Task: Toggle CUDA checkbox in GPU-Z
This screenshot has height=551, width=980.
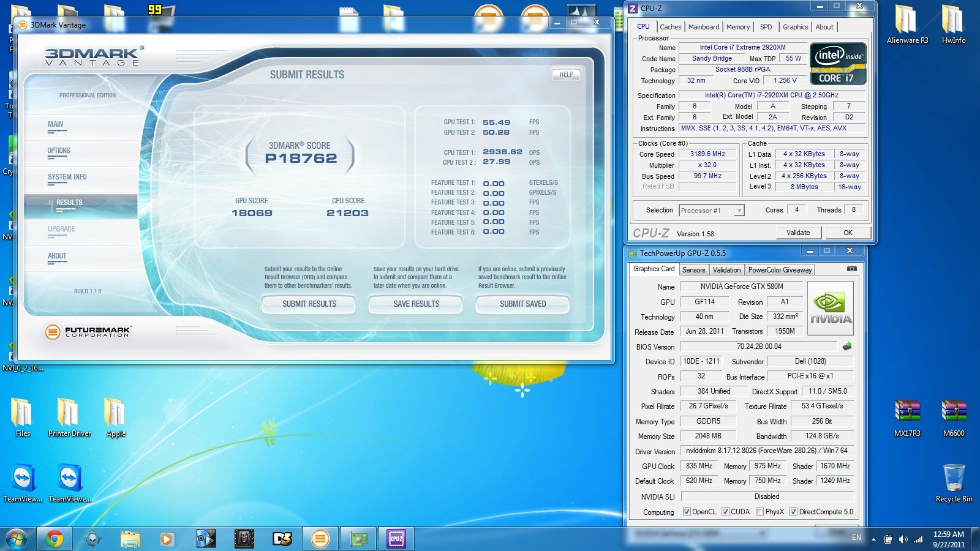Action: pyautogui.click(x=725, y=512)
